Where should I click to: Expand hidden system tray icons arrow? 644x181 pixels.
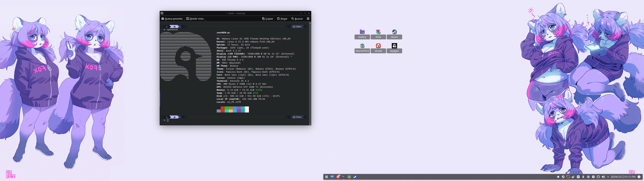[608, 177]
